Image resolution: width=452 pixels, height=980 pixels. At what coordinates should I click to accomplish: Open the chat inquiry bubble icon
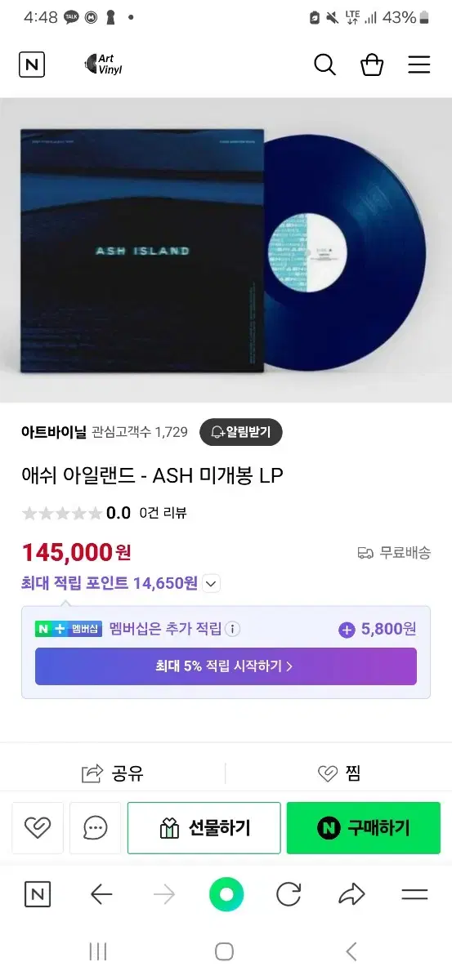coord(95,828)
